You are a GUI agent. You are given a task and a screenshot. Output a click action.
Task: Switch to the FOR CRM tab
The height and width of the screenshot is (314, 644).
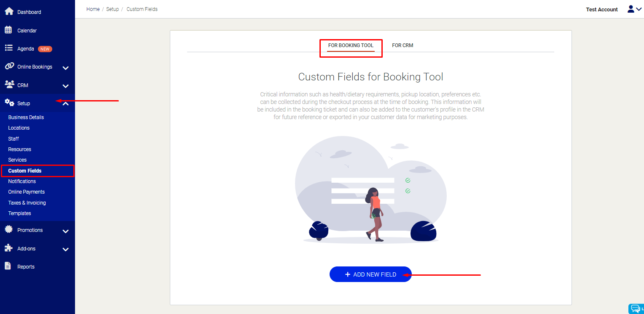click(402, 45)
